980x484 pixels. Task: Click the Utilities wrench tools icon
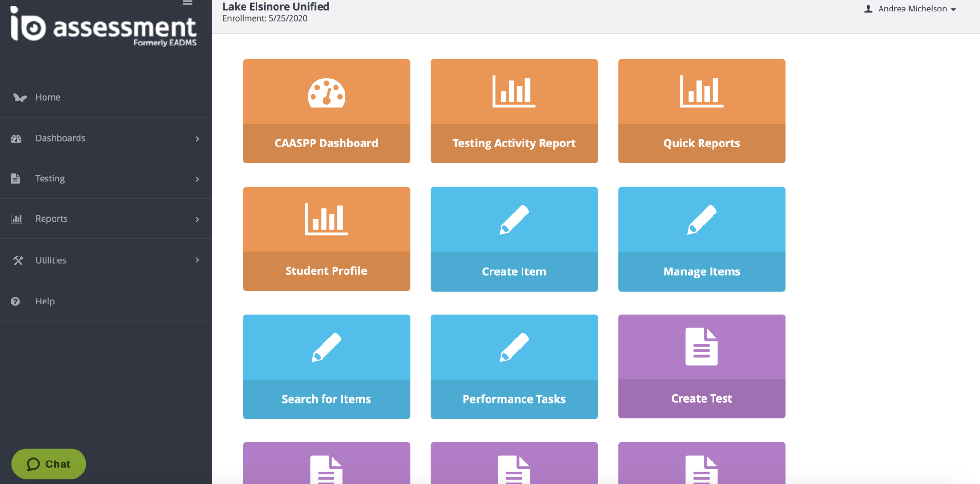(x=18, y=260)
